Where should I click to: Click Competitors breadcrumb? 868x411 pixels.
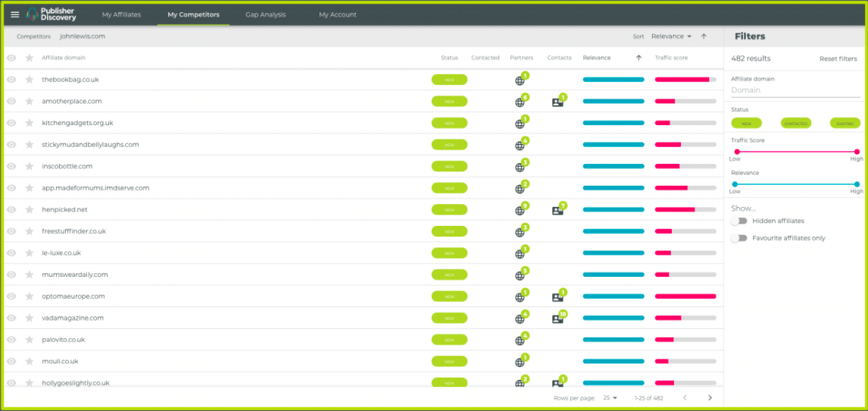pos(34,36)
